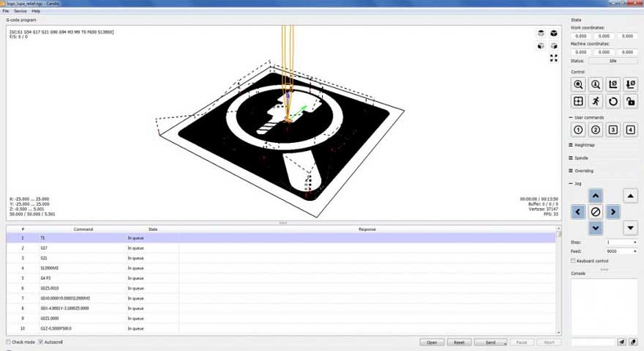Run user command 3
Screen dimensions: 644x351
pos(613,130)
